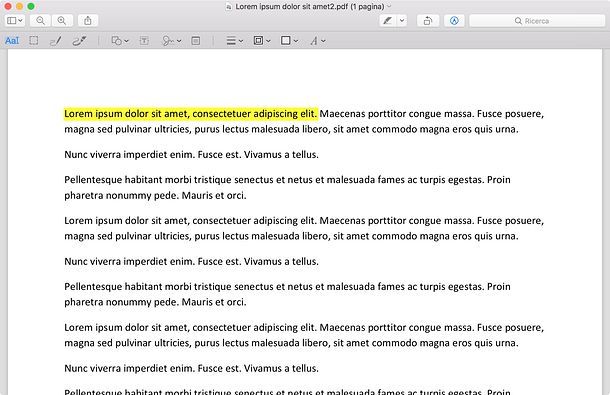
Task: Close the Preview window with red button
Action: [x=7, y=6]
